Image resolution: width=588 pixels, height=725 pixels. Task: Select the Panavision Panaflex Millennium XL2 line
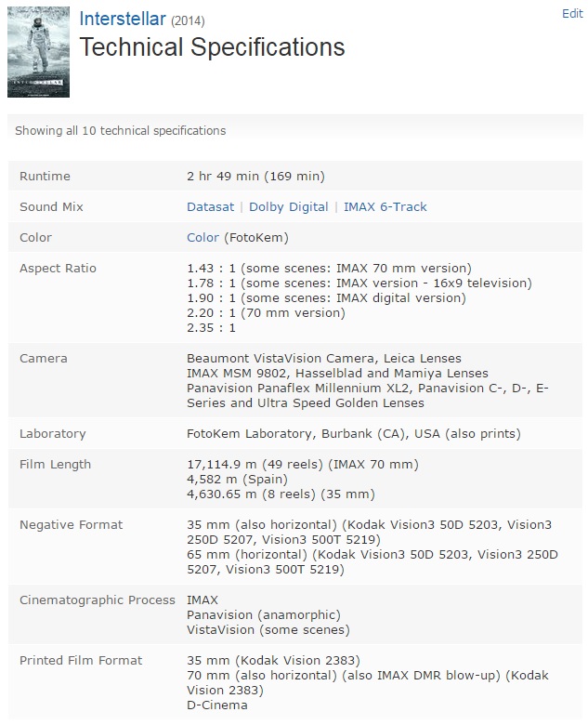pos(368,395)
